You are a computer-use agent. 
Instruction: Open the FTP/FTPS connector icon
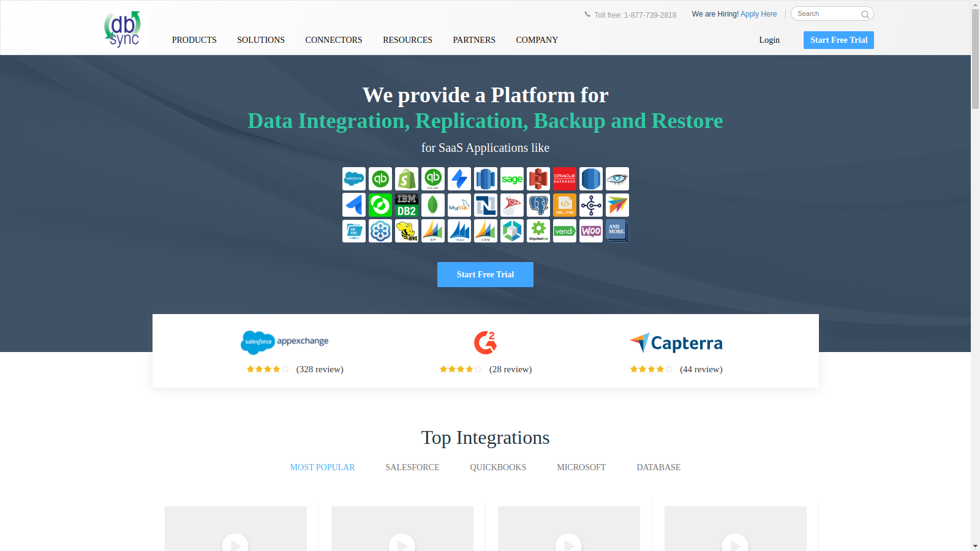point(354,231)
